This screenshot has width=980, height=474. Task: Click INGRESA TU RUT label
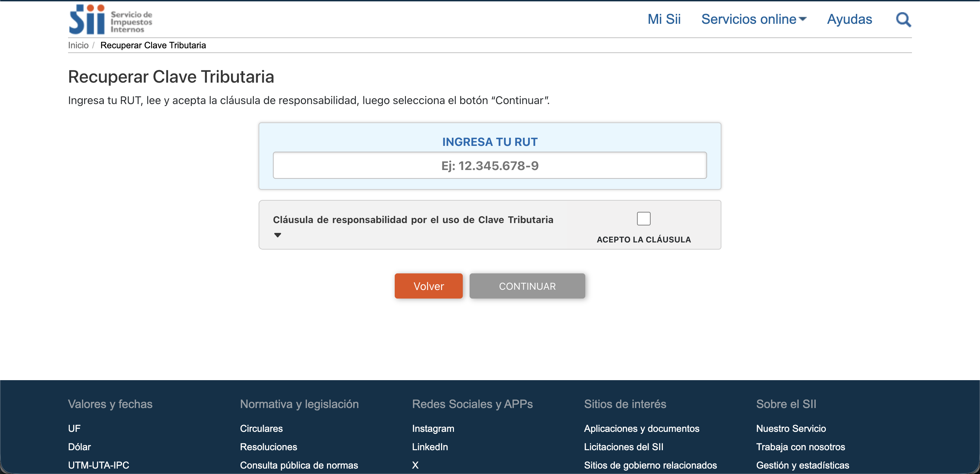tap(490, 142)
